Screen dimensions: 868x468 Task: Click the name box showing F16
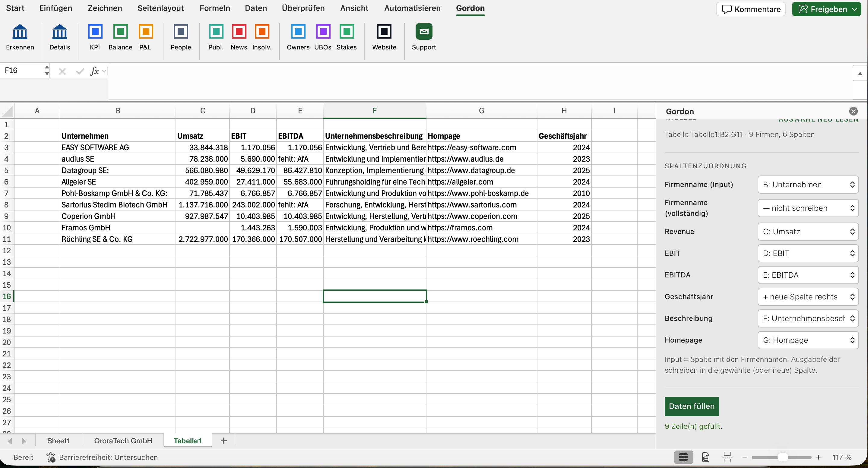[x=22, y=71]
